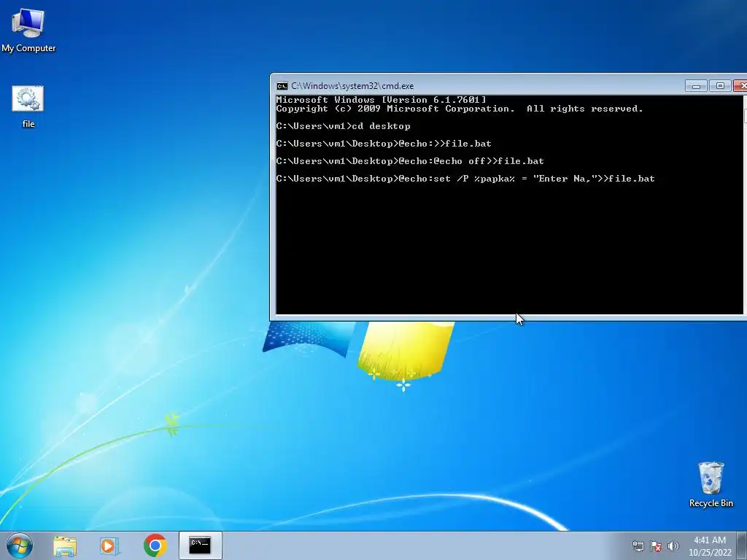Click the 10/25/2022 date in the tray
Screen dimensions: 747x560
point(709,553)
